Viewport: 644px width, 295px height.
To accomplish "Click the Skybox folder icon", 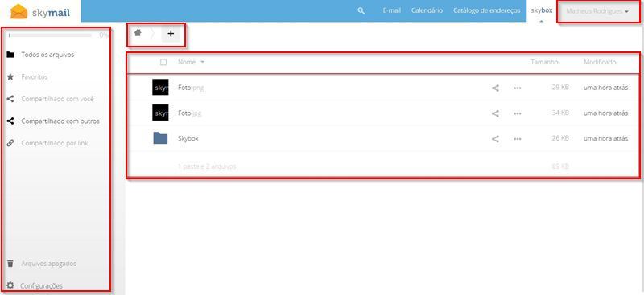I will point(160,138).
